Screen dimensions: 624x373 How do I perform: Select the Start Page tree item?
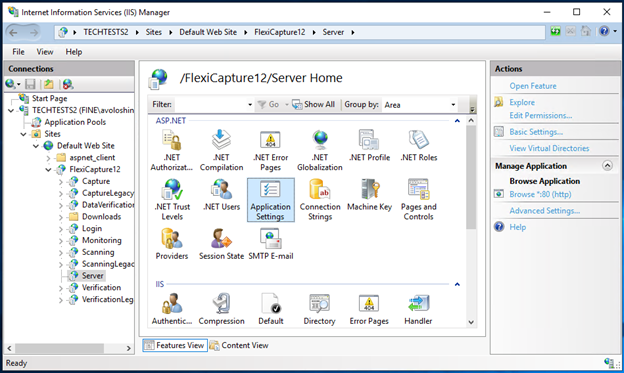(x=49, y=98)
